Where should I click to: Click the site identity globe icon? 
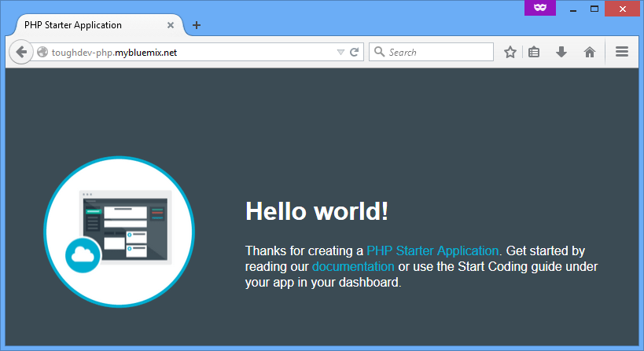point(42,52)
